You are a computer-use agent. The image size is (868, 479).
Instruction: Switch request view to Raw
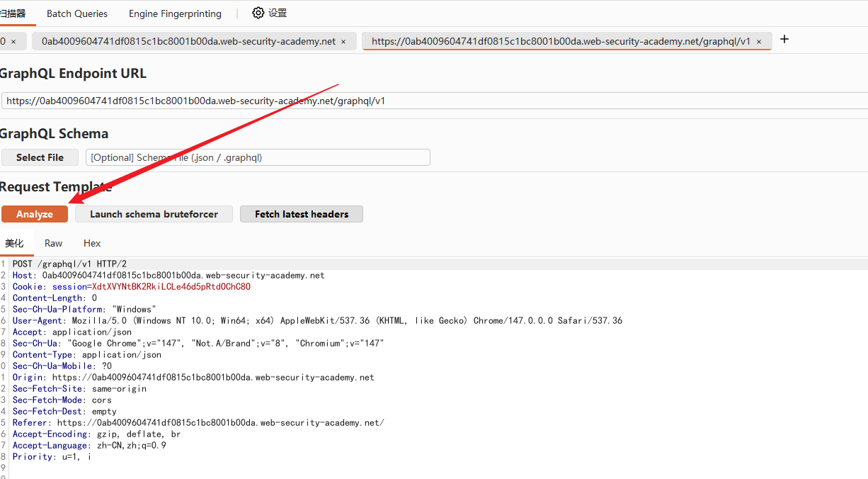pos(54,243)
